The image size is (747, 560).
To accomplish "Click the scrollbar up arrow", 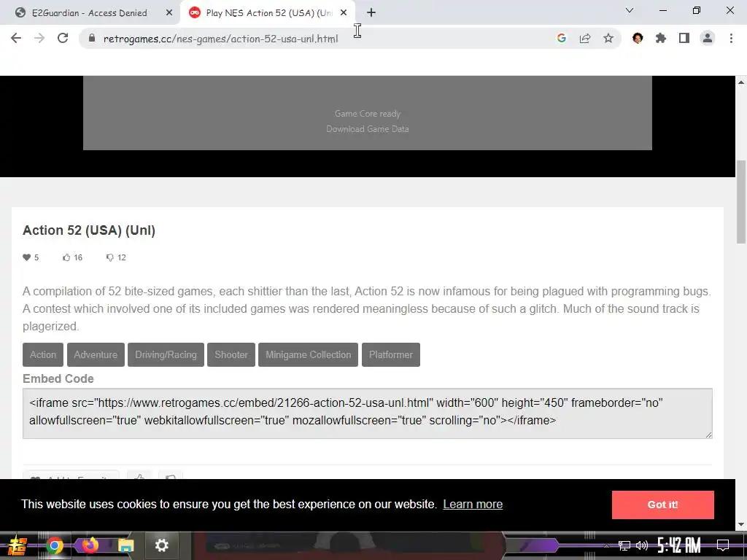I will 741,82.
